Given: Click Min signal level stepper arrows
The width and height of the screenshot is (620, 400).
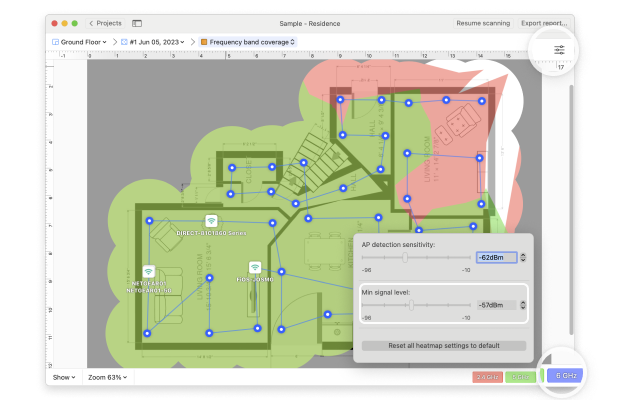Looking at the screenshot, I should pyautogui.click(x=523, y=305).
